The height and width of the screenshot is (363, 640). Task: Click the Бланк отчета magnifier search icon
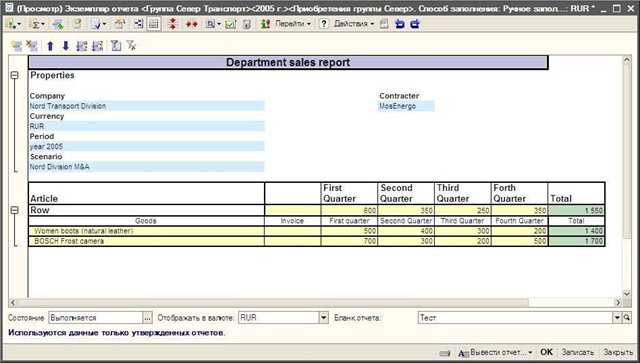click(x=627, y=318)
